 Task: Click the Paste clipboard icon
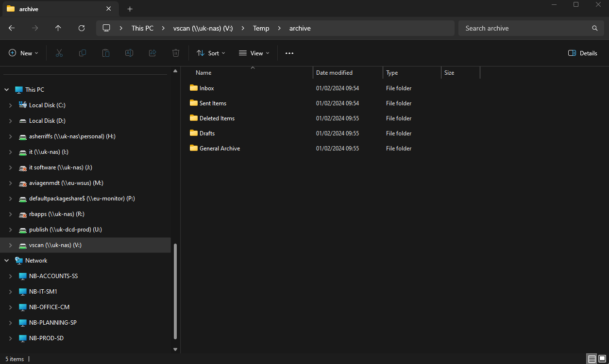tap(106, 53)
